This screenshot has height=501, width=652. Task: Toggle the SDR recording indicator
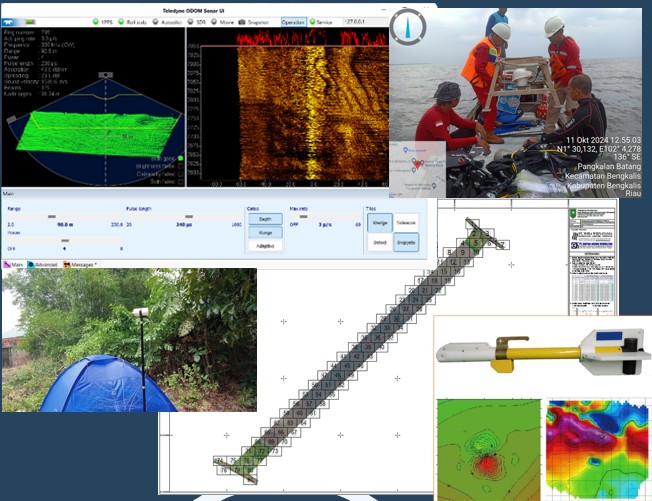point(190,22)
